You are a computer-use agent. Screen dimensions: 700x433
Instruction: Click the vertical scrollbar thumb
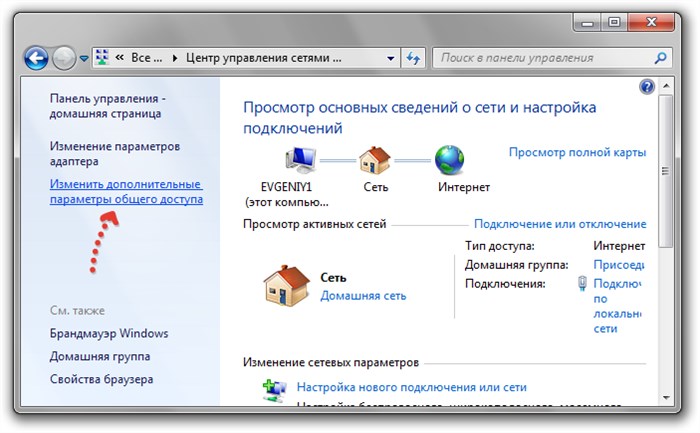(666, 171)
